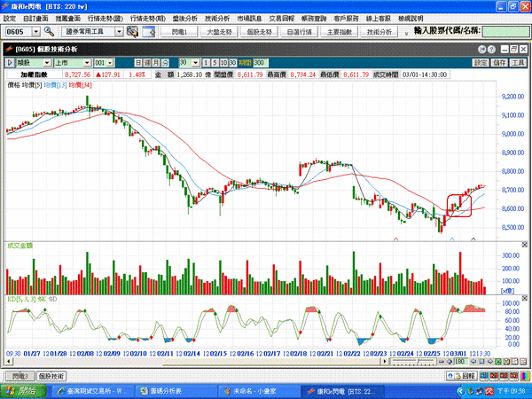532x399 pixels.
Task: Click the green chart icon in bottom chart toolbar
Action: 498,362
